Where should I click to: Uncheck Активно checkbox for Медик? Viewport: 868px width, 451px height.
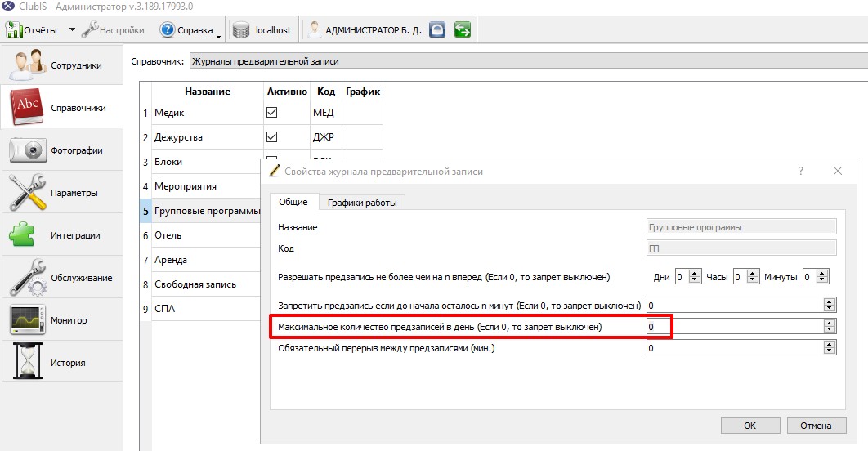point(272,112)
